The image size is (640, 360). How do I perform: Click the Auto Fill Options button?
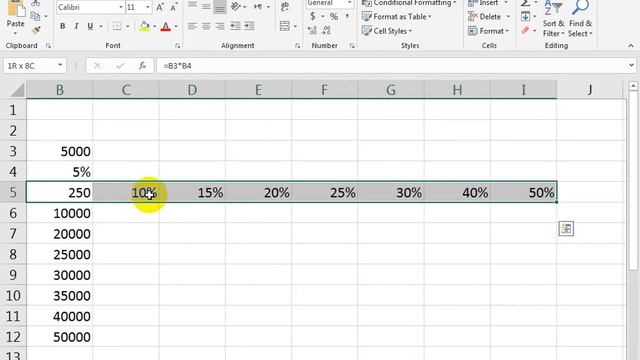tap(566, 229)
